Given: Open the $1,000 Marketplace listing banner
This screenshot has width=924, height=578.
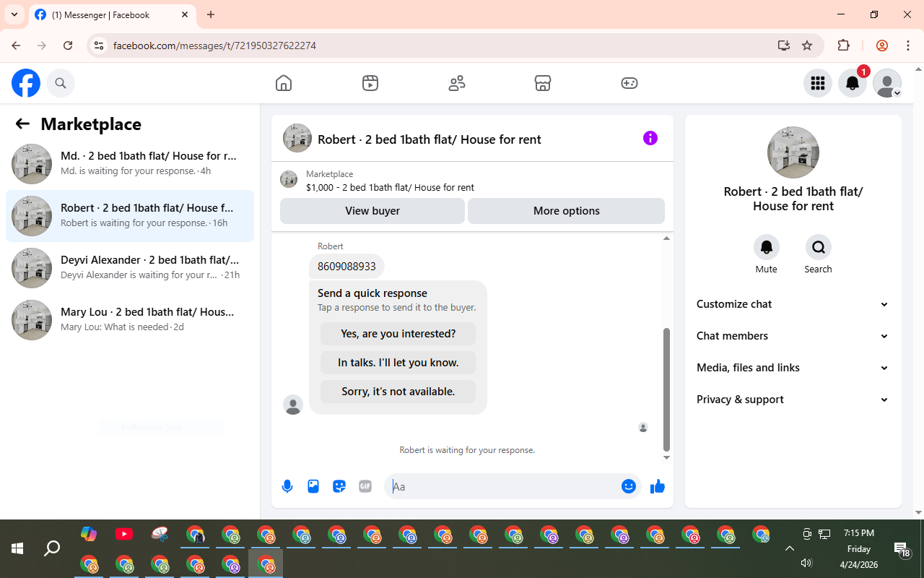Looking at the screenshot, I should point(472,181).
